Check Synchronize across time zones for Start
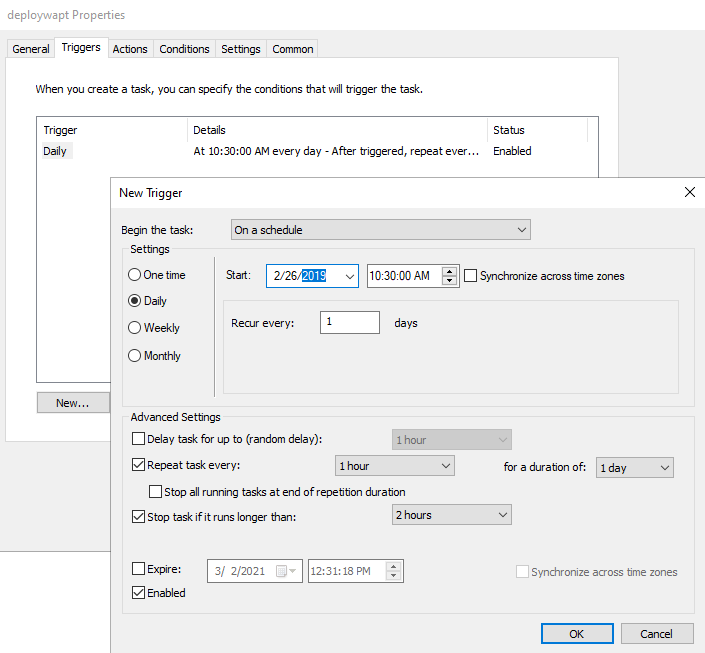The width and height of the screenshot is (705, 653). click(x=470, y=276)
